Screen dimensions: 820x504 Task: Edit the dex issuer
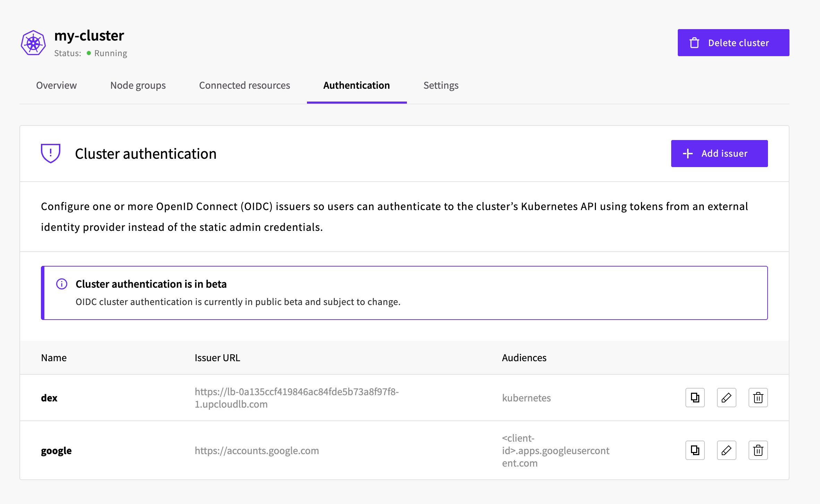[x=726, y=398]
